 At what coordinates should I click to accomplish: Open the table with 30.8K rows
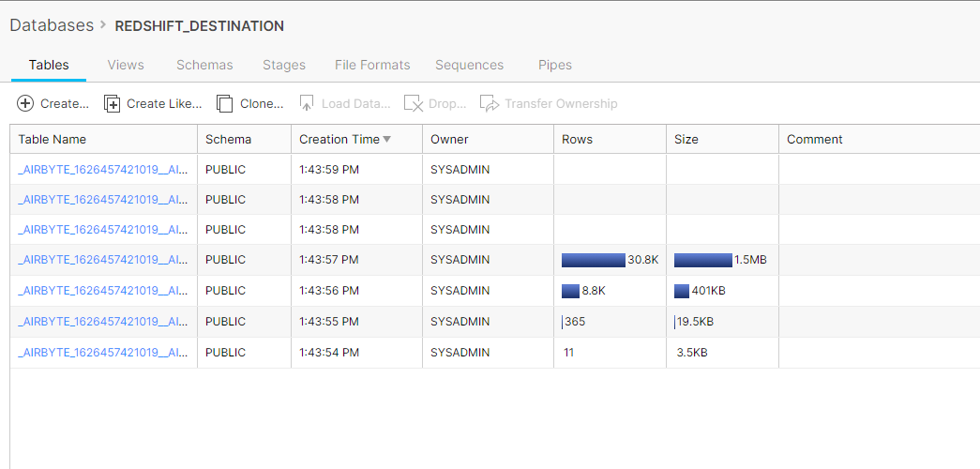(x=102, y=260)
